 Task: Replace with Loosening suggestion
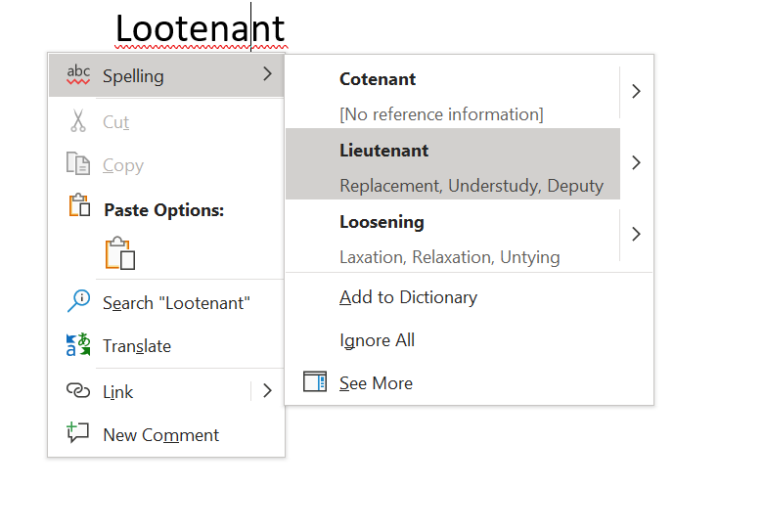453,236
